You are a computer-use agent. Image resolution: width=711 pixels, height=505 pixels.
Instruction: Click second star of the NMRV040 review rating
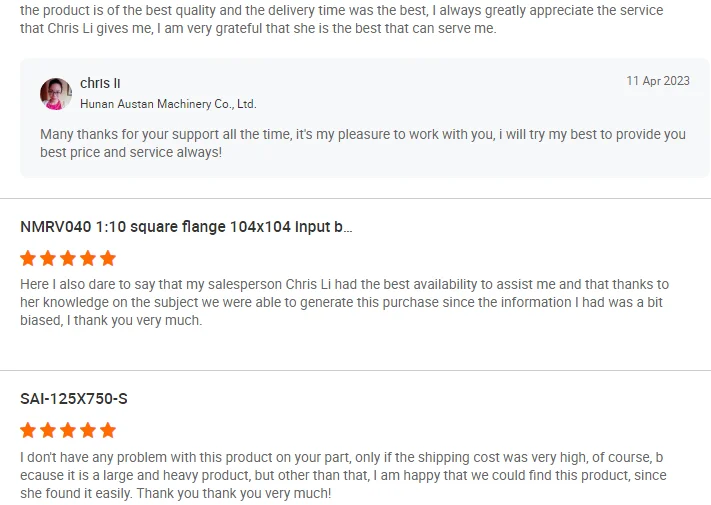48,258
